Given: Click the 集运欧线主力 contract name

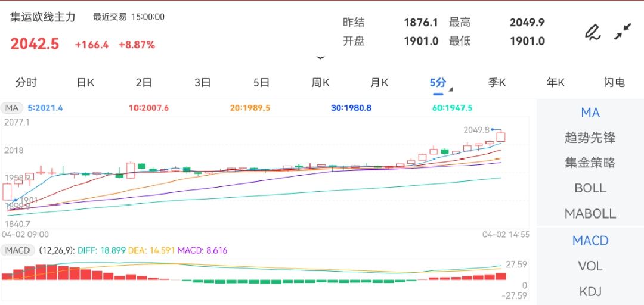Looking at the screenshot, I should point(43,17).
